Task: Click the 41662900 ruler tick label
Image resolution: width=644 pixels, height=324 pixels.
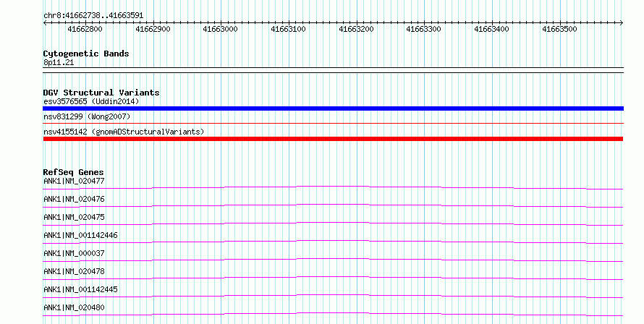Action: click(153, 29)
